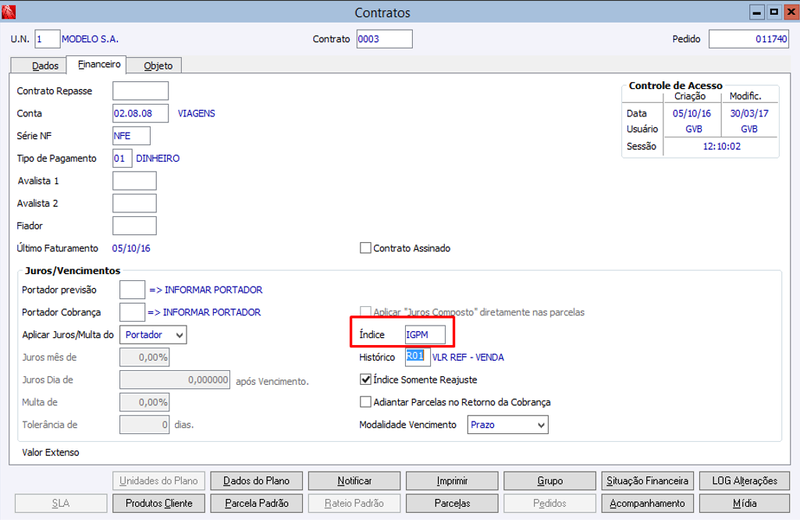Click the Parcela Padrão button

[x=257, y=503]
